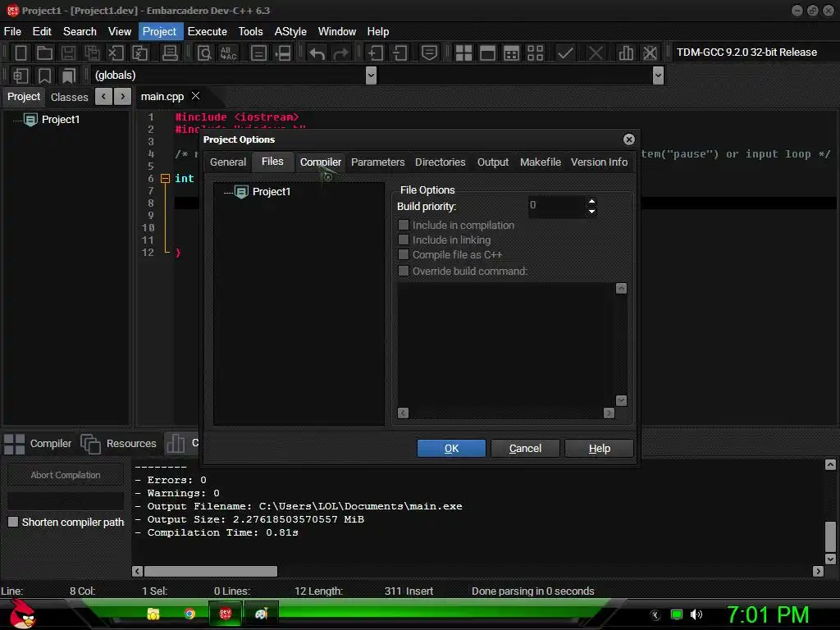The height and width of the screenshot is (630, 840).
Task: Click the Build priority input field
Action: pos(557,206)
